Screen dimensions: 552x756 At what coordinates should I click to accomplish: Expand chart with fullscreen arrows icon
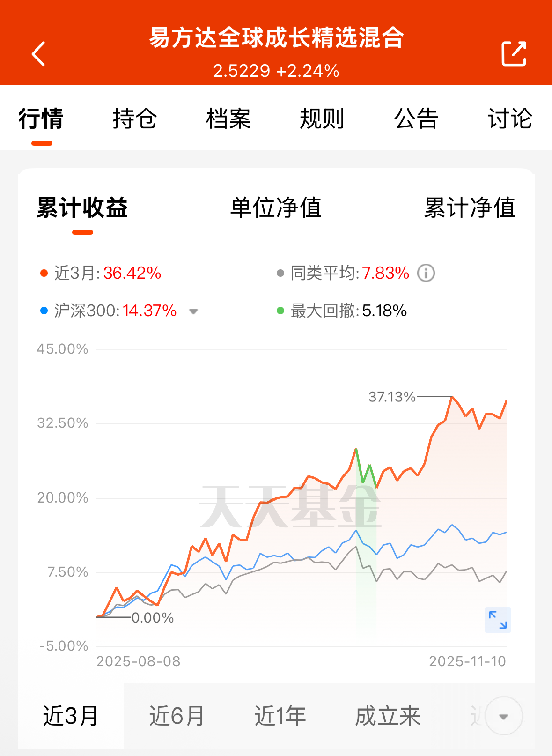point(498,620)
